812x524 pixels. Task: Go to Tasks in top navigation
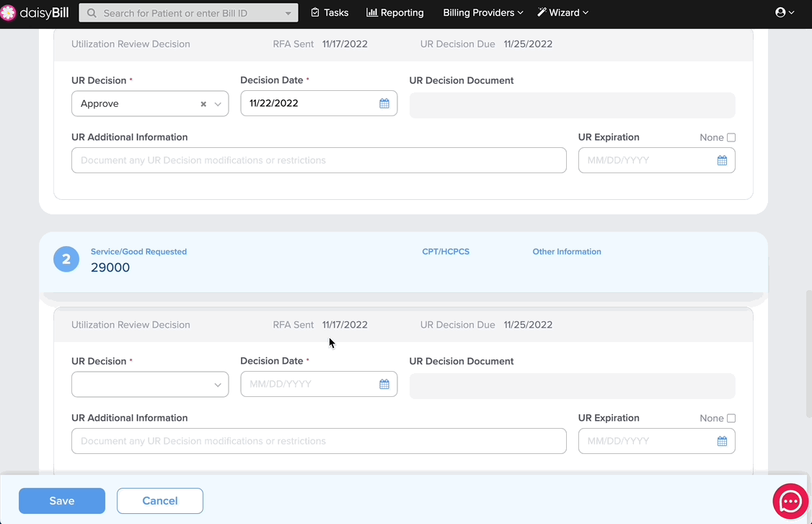pyautogui.click(x=330, y=12)
